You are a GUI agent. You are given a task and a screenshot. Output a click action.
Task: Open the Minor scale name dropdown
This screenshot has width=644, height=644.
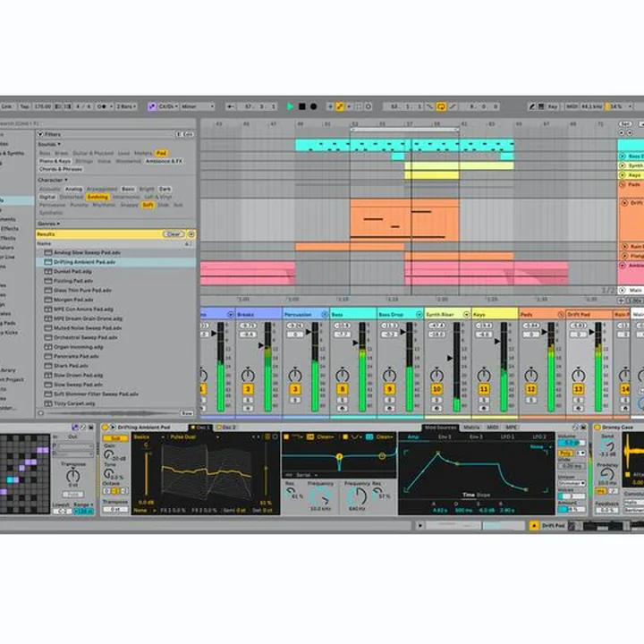[198, 106]
